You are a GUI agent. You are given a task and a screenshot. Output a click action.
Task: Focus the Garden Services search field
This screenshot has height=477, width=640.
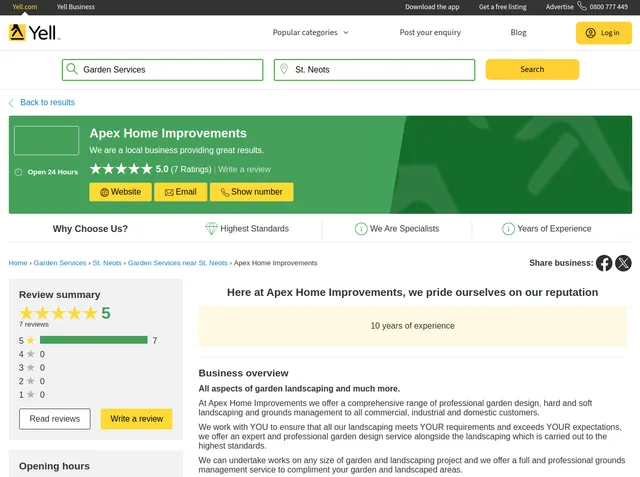(162, 70)
